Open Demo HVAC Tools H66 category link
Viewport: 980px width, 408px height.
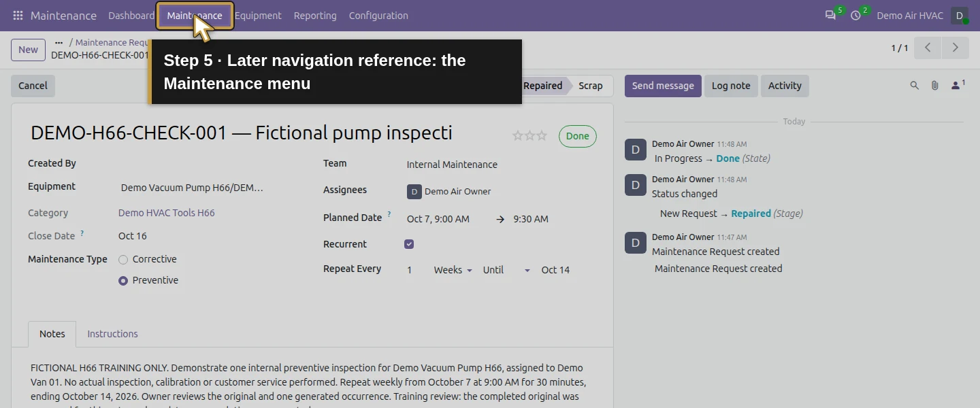coord(167,213)
